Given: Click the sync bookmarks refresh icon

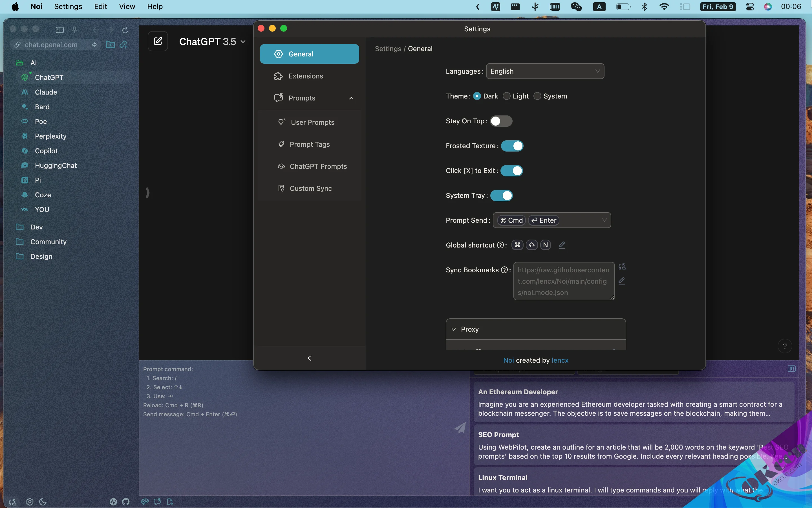Looking at the screenshot, I should pyautogui.click(x=622, y=266).
